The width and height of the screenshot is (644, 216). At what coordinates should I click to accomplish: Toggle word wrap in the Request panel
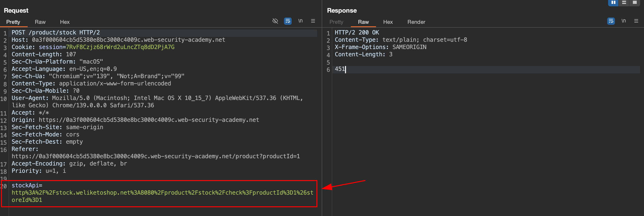(288, 21)
